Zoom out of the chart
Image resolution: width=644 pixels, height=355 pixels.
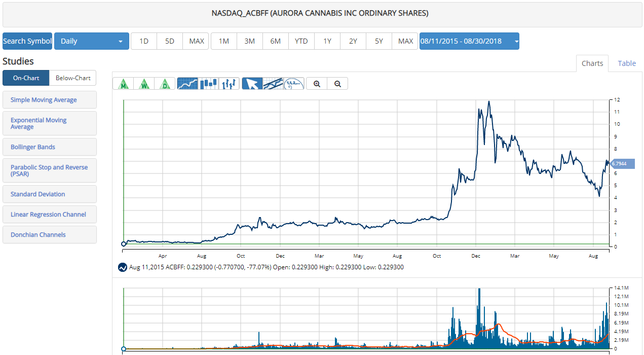[337, 84]
